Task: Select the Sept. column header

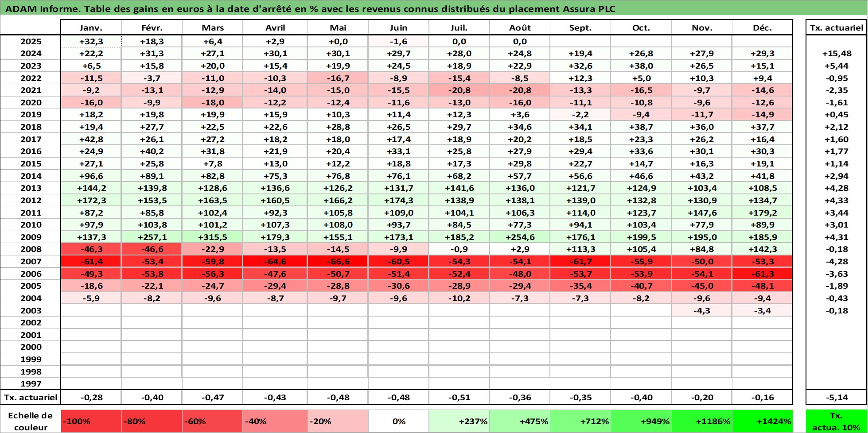Action: 580,27
